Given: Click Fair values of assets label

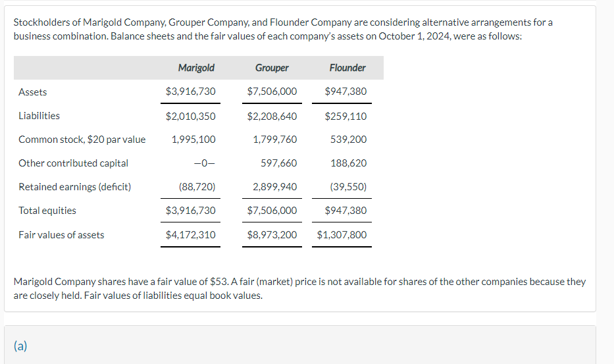Looking at the screenshot, I should click(61, 235).
